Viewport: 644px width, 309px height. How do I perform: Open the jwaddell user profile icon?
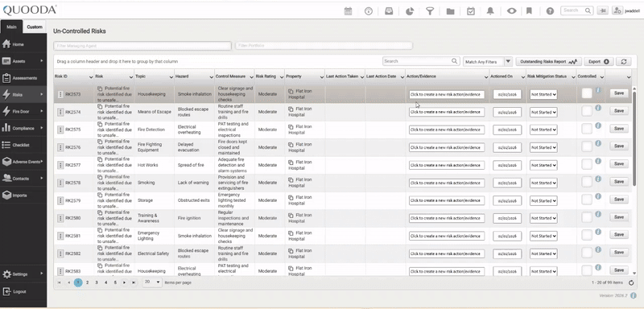pyautogui.click(x=617, y=10)
